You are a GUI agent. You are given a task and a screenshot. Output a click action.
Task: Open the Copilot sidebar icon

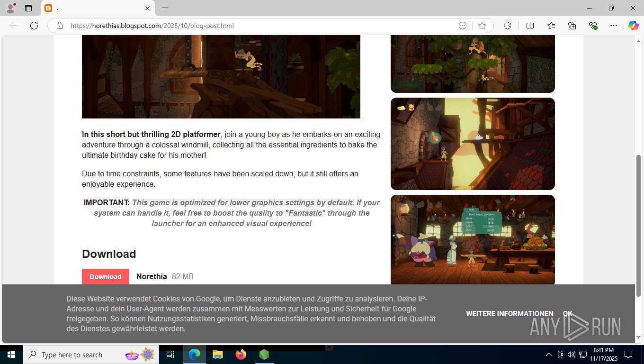point(633,26)
